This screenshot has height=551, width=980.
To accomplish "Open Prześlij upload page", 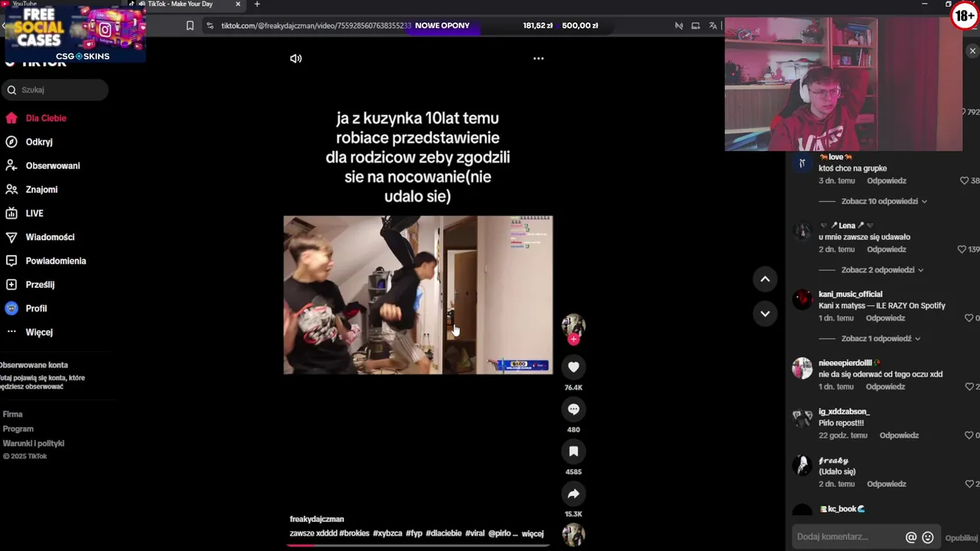I will click(x=40, y=285).
